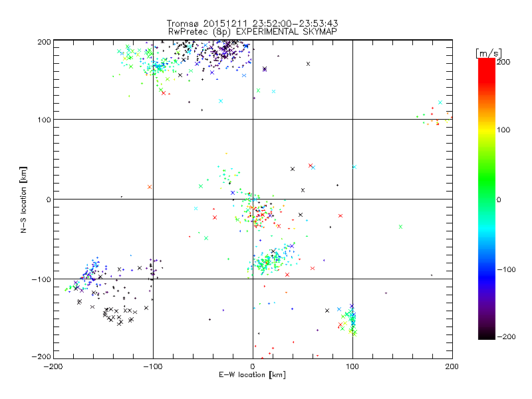Click the N-S axis tick label '0'
Viewport: 532px width, 399px height.
(x=49, y=199)
